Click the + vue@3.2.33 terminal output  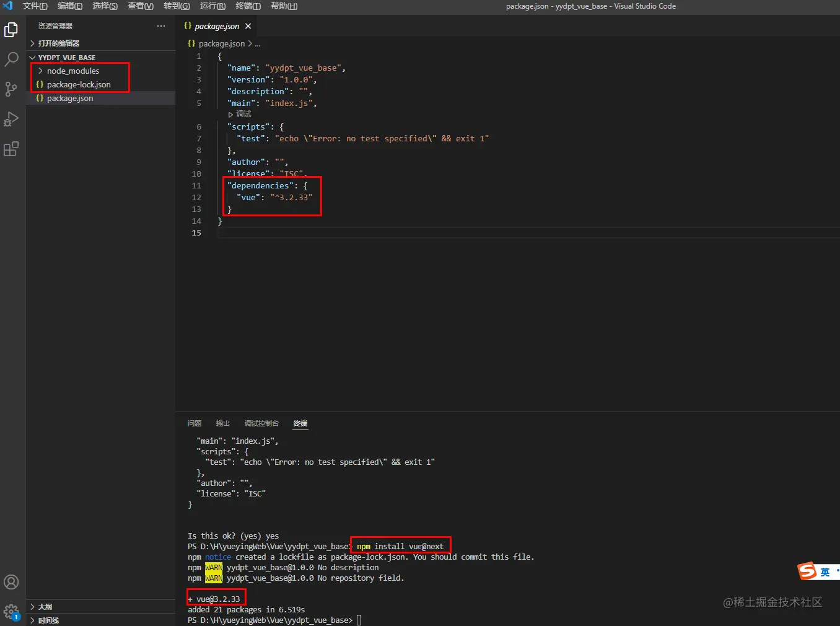(x=214, y=599)
